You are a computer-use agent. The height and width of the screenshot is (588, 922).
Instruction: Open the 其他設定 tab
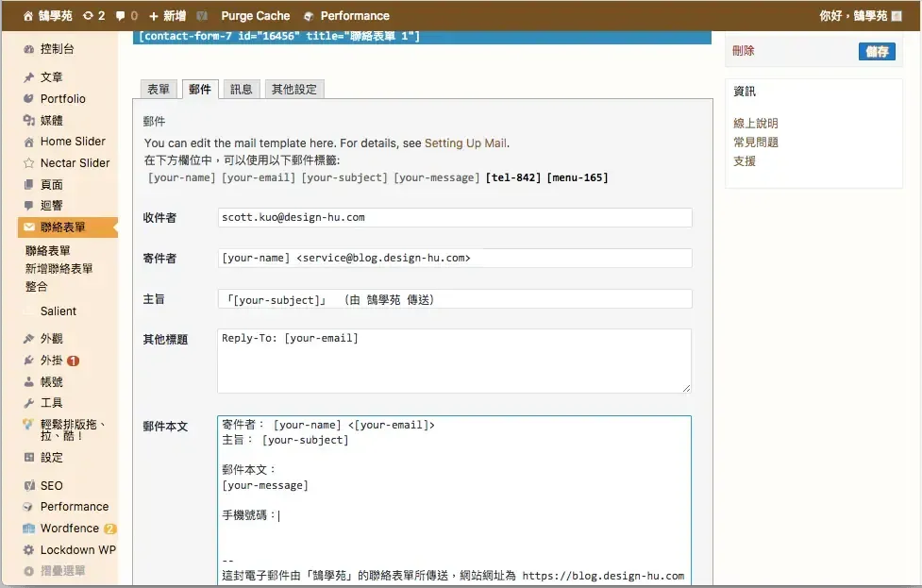tap(294, 90)
